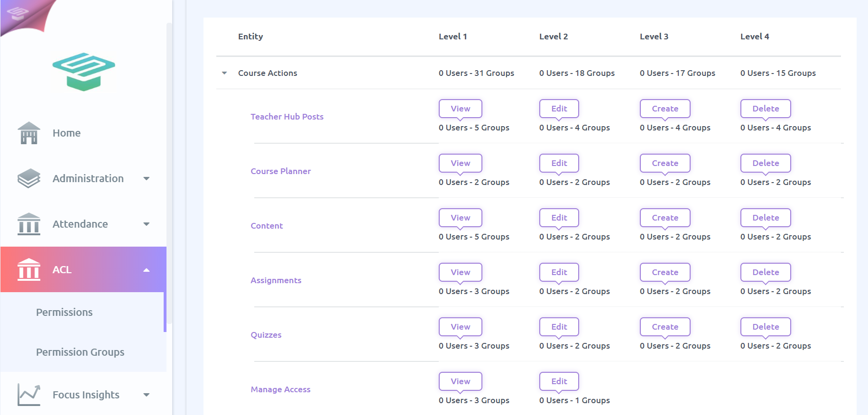Collapse the ACL menu arrow
Viewport: 868px width, 415px height.
click(147, 270)
